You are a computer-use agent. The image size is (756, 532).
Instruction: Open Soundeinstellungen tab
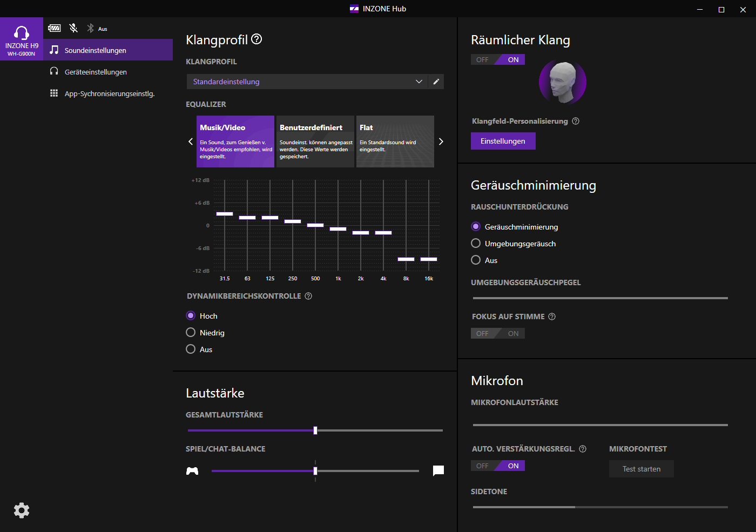(108, 50)
